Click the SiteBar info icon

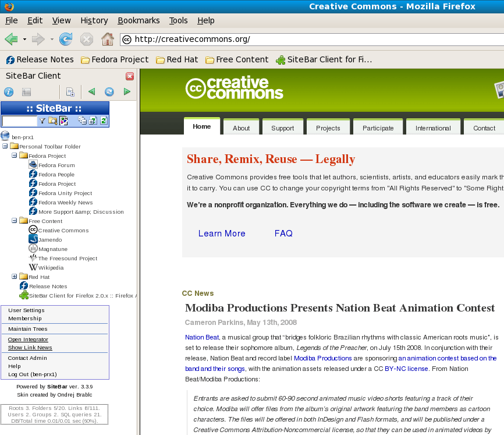[9, 91]
